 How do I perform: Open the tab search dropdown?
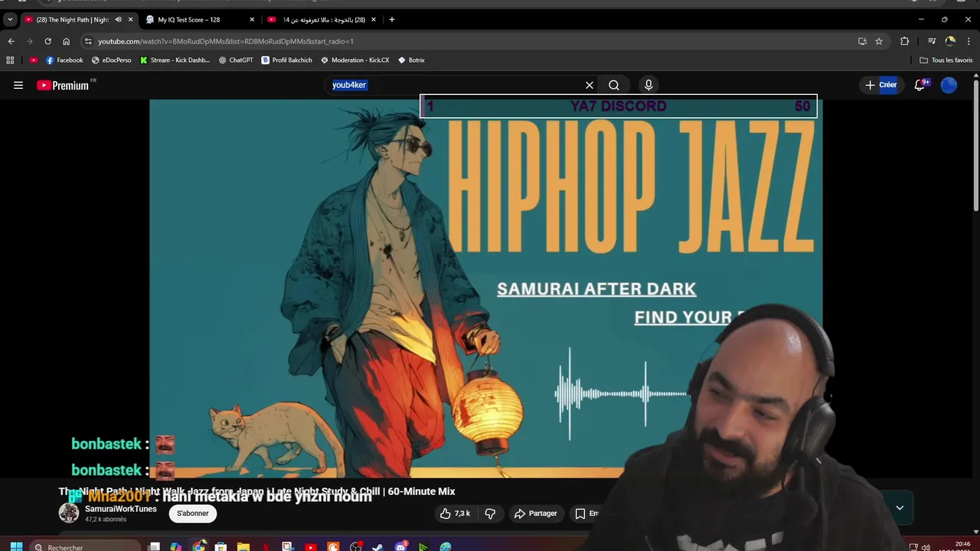pyautogui.click(x=10, y=20)
